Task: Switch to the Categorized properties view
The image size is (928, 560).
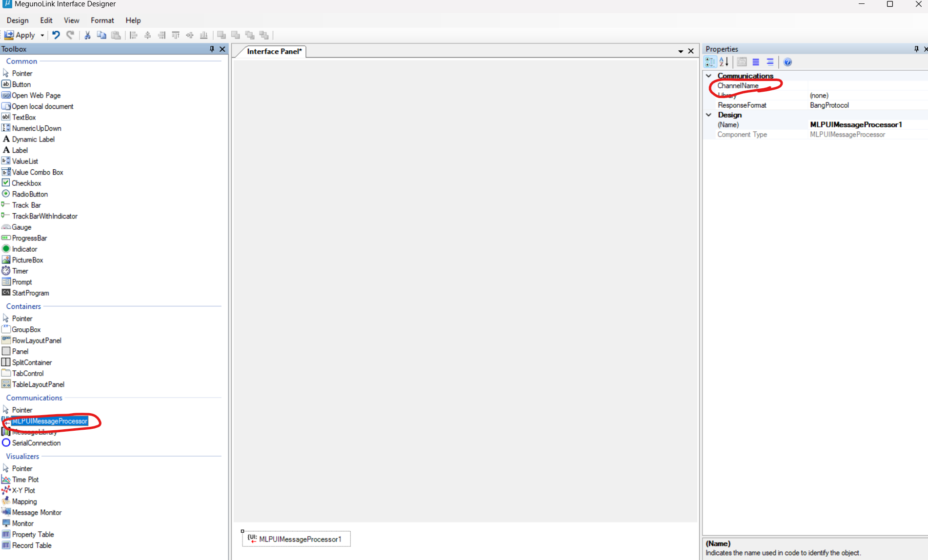Action: (x=710, y=62)
